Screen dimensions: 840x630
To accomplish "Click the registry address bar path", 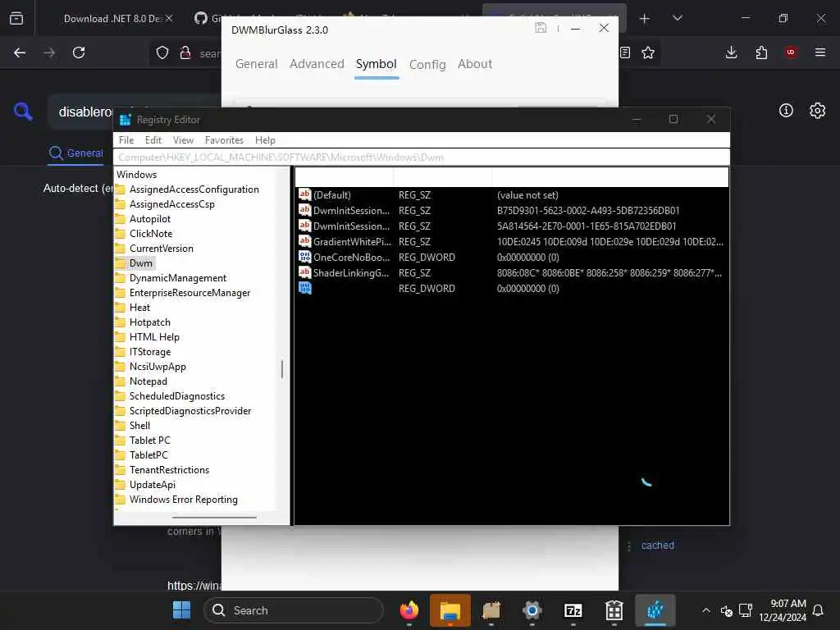I will (422, 157).
